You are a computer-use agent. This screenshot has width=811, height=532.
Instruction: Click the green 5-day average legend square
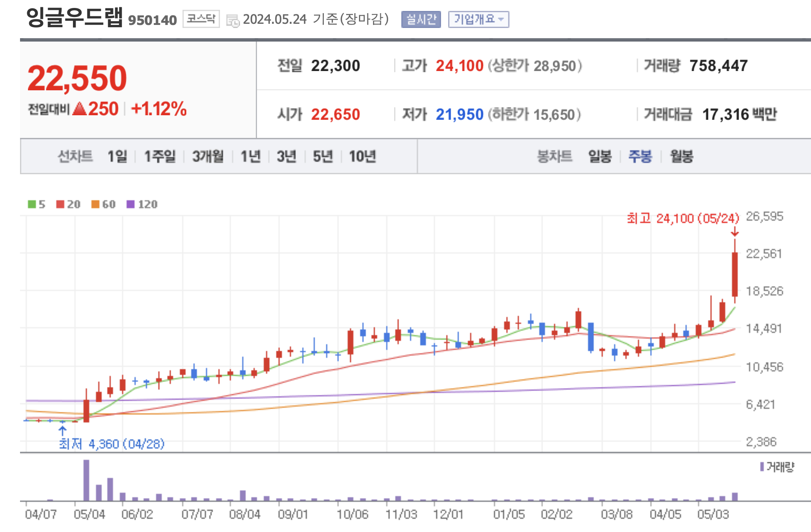tap(32, 204)
